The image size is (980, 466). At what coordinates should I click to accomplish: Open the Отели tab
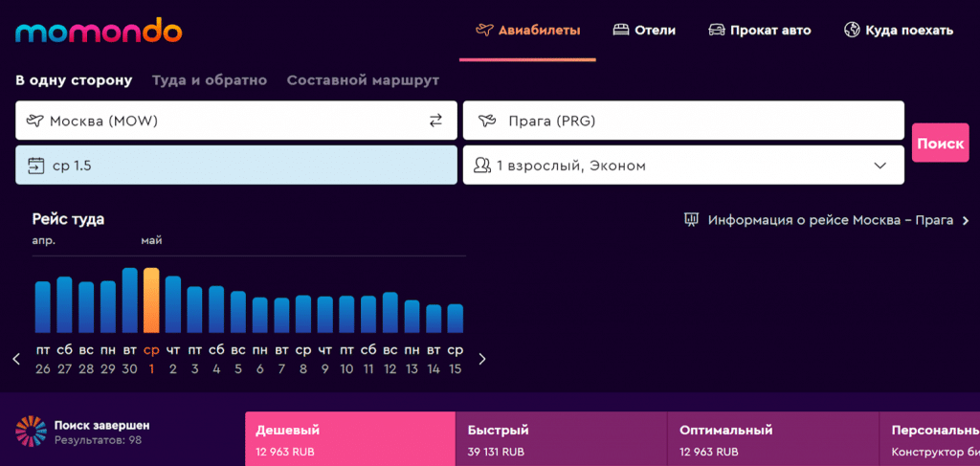[x=644, y=30]
